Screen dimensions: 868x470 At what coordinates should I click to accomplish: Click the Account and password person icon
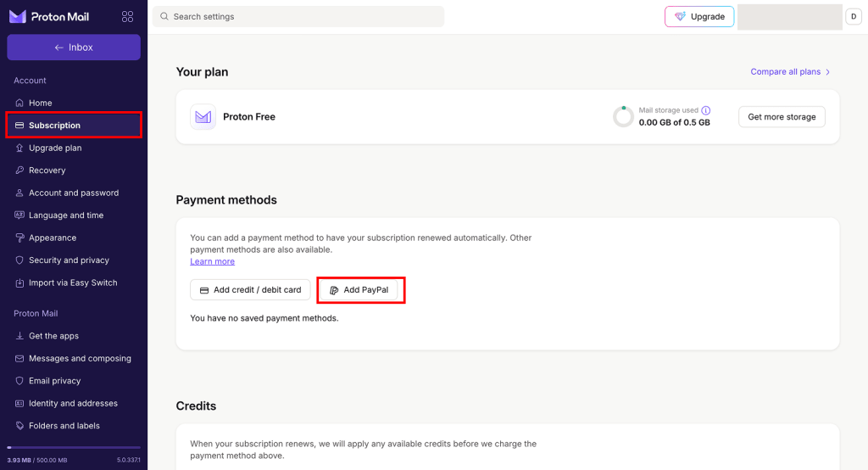pyautogui.click(x=19, y=193)
